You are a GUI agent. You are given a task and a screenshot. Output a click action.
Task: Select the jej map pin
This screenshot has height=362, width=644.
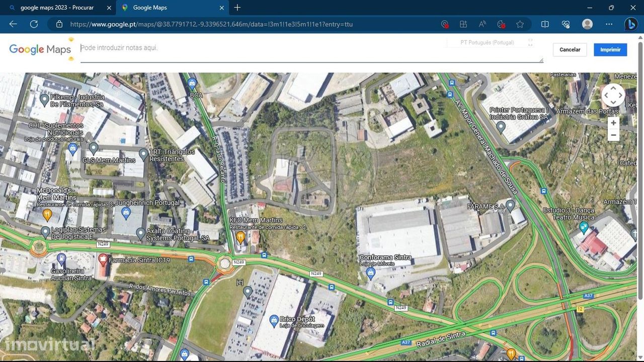[247, 292]
